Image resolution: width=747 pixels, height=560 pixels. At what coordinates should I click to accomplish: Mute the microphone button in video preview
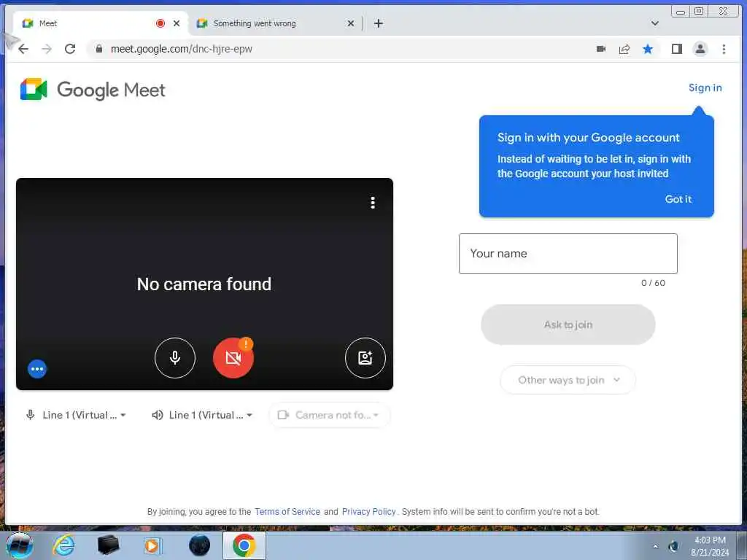point(175,357)
